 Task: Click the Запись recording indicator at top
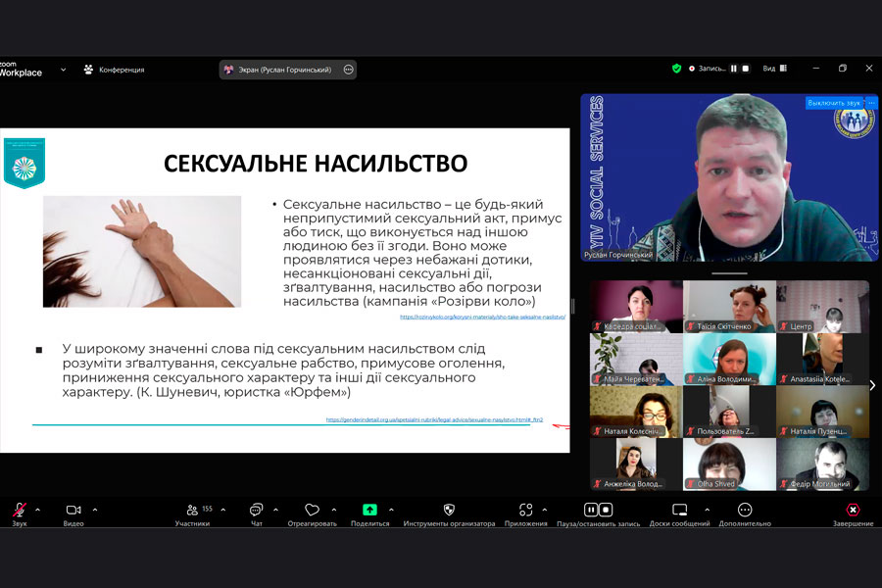pos(708,69)
